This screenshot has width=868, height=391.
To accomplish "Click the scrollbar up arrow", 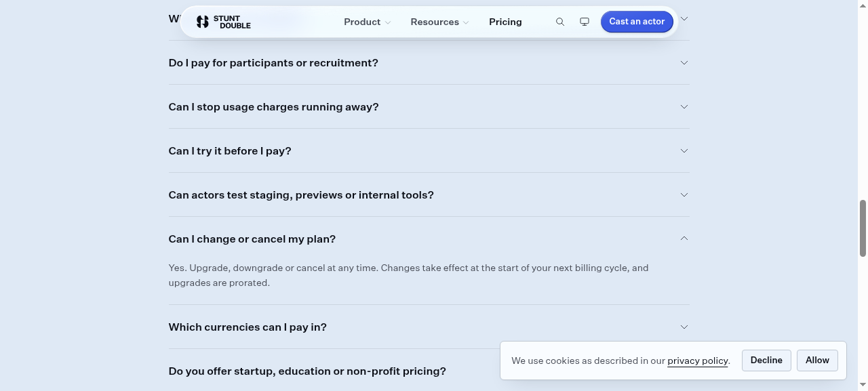I will click(863, 5).
